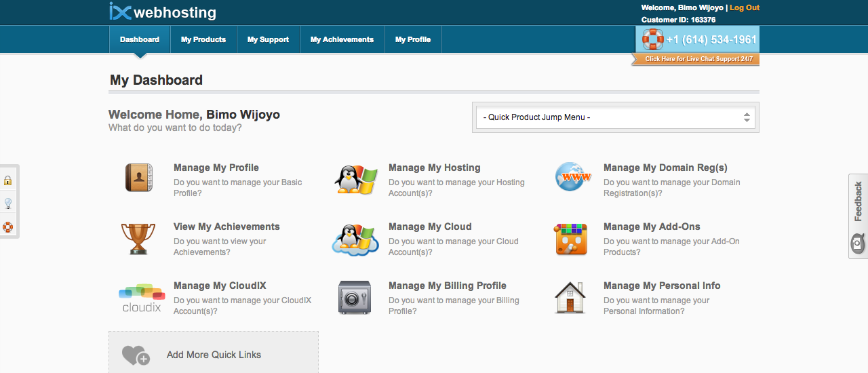This screenshot has height=373, width=868.
Task: Click 'manage your Hosting Account(s)?' description
Action: pyautogui.click(x=456, y=188)
